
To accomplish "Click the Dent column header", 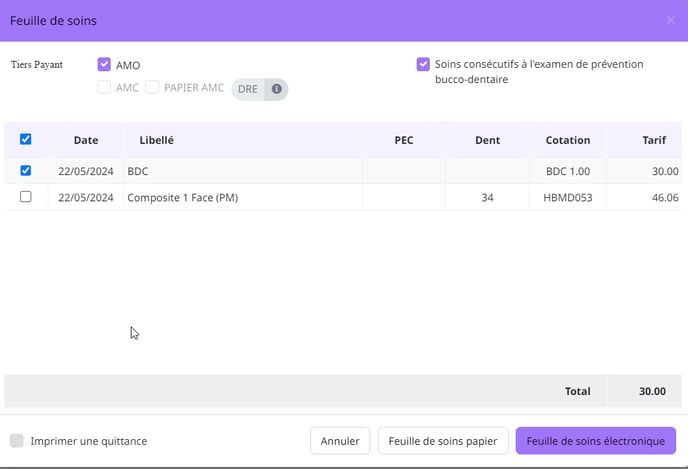I will pos(487,140).
